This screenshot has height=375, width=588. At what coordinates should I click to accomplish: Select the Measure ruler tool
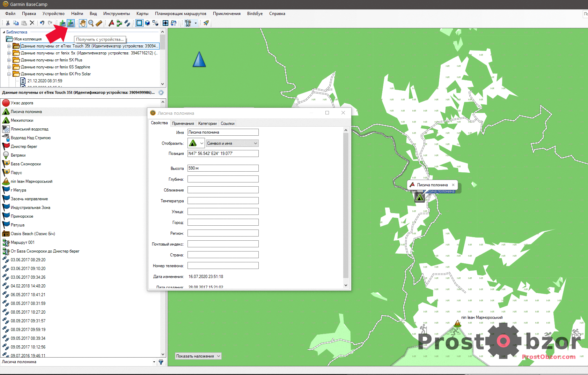click(99, 23)
